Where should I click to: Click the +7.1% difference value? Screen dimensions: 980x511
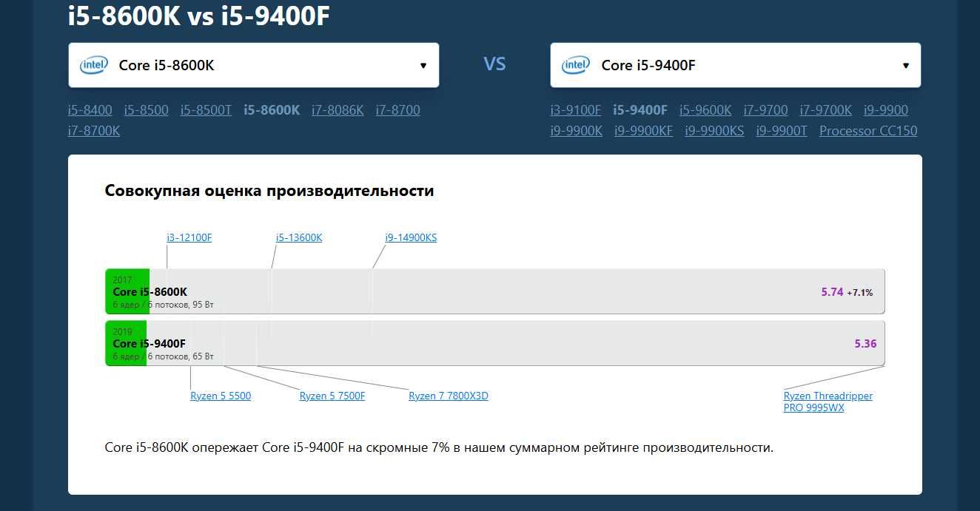(x=860, y=293)
